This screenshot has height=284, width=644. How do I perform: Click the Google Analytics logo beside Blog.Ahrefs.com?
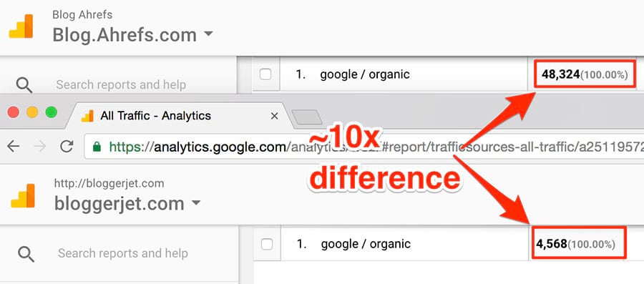(21, 26)
